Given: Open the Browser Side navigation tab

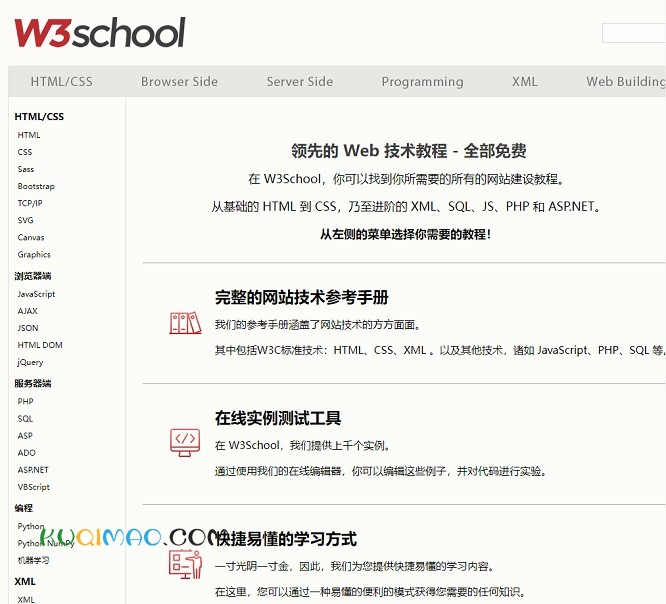Looking at the screenshot, I should (179, 82).
